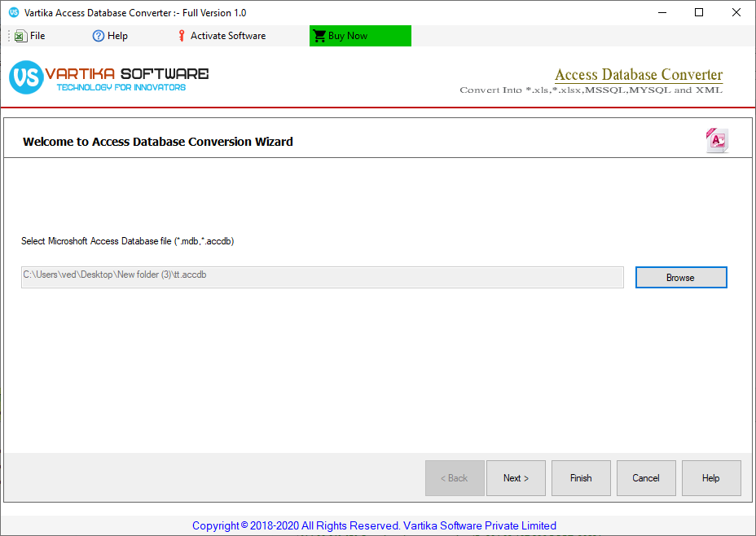The width and height of the screenshot is (756, 536).
Task: Click the question mark icon beside Help
Action: click(99, 36)
